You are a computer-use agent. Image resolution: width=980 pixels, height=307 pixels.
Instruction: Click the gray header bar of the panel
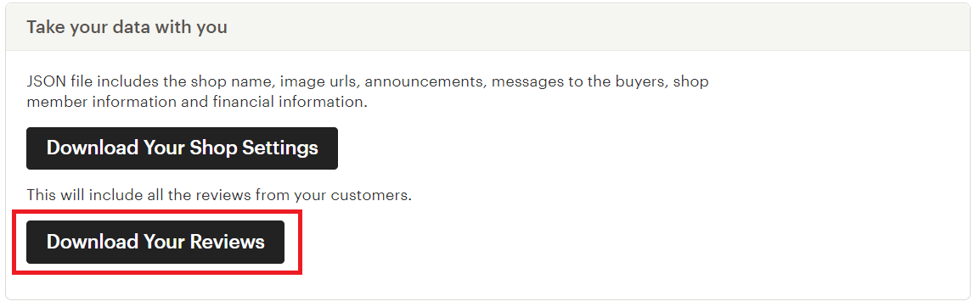487,27
